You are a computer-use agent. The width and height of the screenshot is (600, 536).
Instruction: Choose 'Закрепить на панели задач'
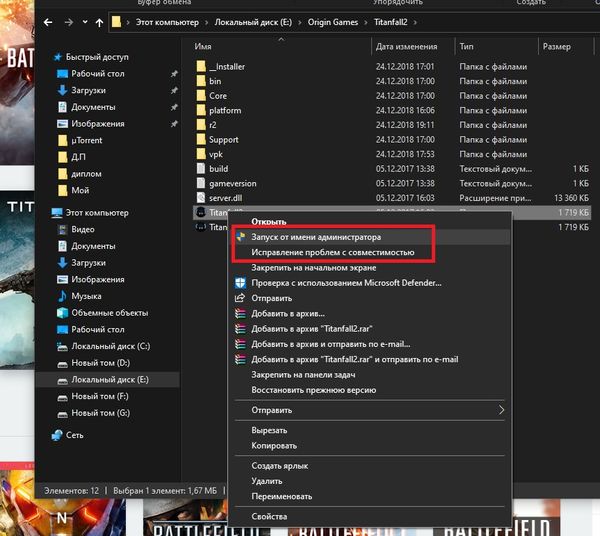[303, 375]
